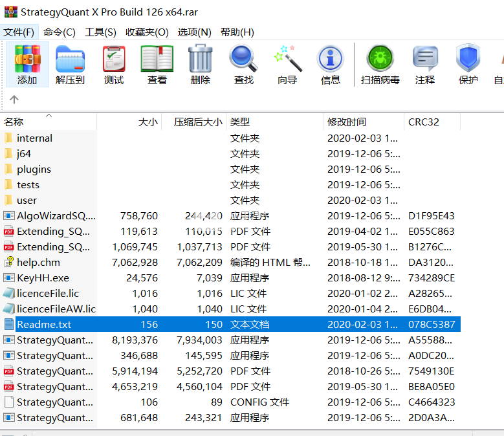Click the Add (添加) toolbar icon

coord(27,60)
